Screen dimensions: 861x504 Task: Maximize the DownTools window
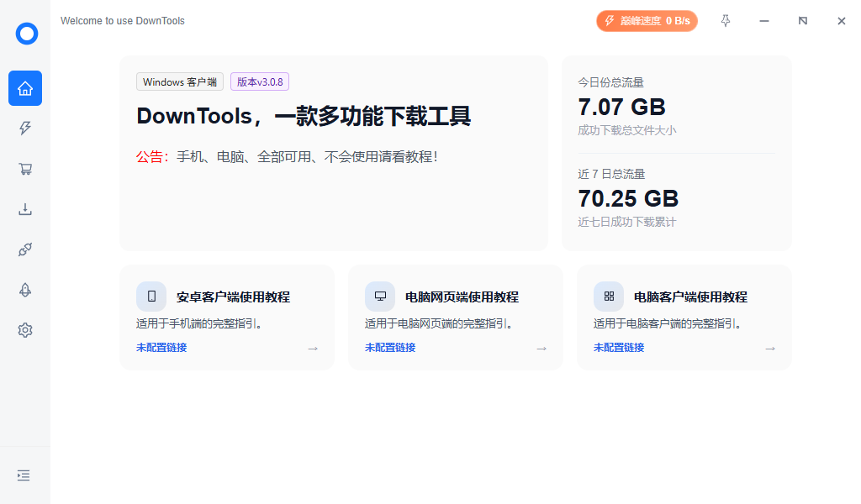pos(803,21)
